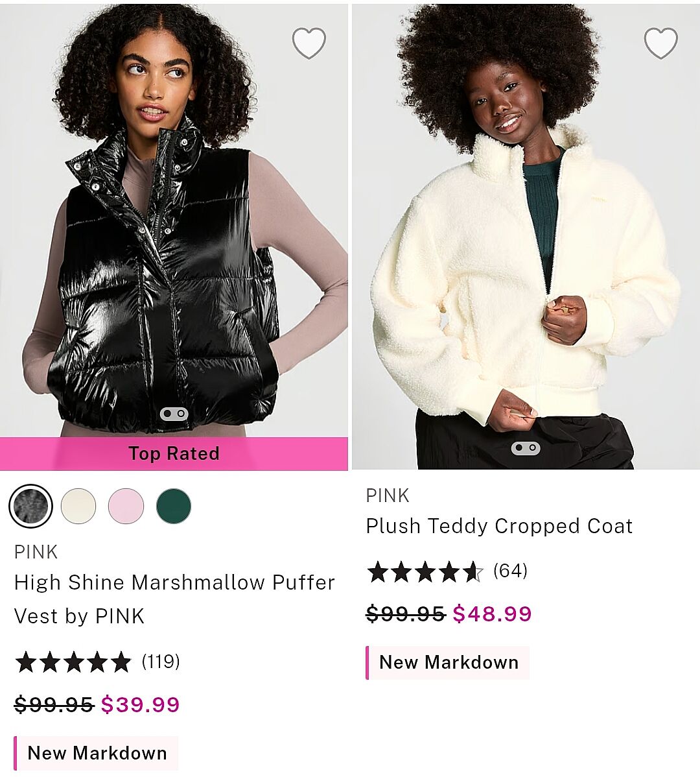This screenshot has height=777, width=700.
Task: View puffer vest five-star rating reviews
Action: pyautogui.click(x=73, y=662)
